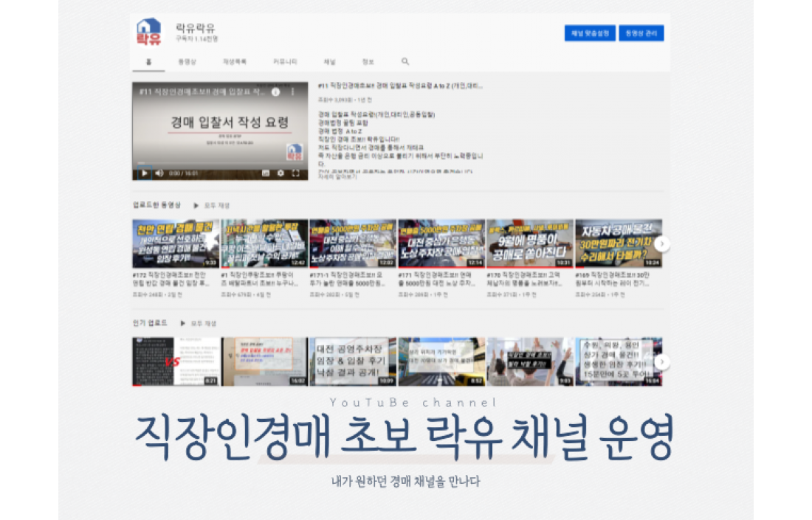Enter fullscreen on featured video player
The height and width of the screenshot is (520, 812).
click(296, 173)
